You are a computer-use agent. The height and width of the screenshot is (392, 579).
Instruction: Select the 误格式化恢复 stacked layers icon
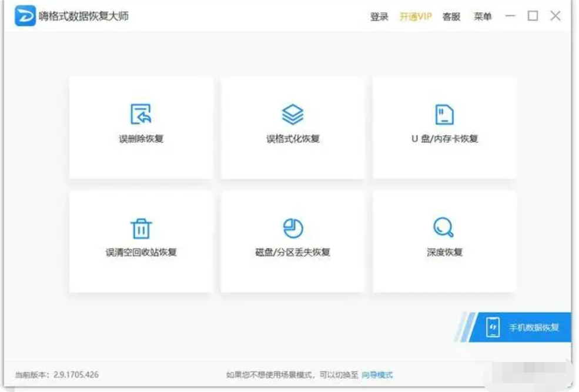coord(293,114)
